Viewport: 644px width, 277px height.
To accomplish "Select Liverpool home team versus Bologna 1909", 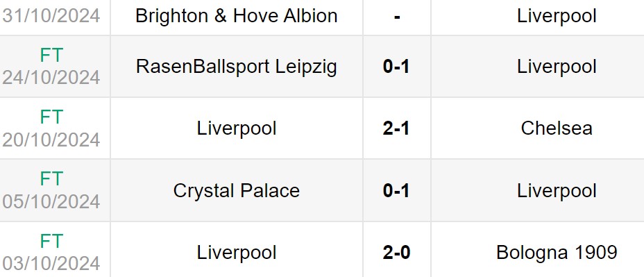I will tap(237, 252).
